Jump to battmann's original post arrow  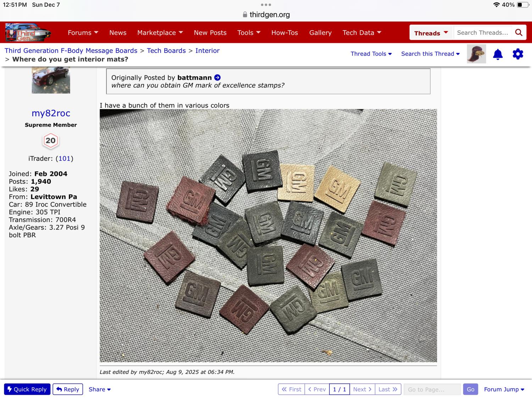217,78
